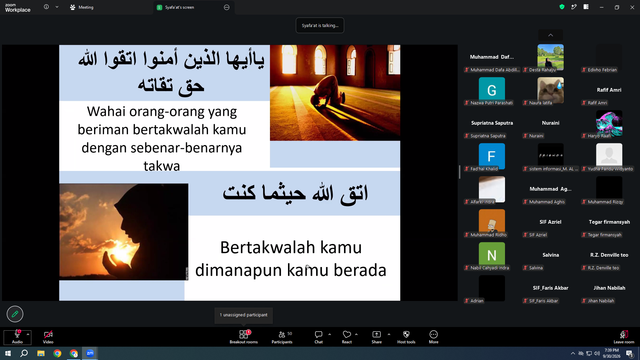Expand the audio options arrow
The width and height of the screenshot is (640, 360).
pyautogui.click(x=28, y=334)
